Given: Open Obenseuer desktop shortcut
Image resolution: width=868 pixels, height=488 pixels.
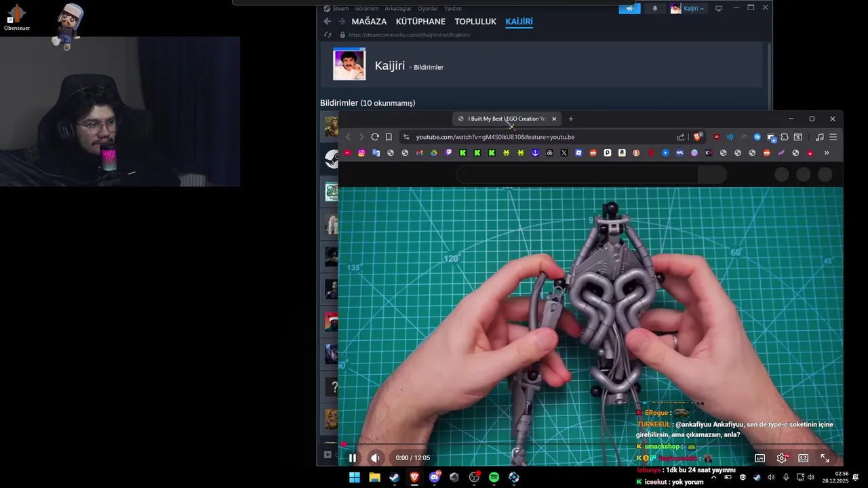Looking at the screenshot, I should (x=17, y=18).
